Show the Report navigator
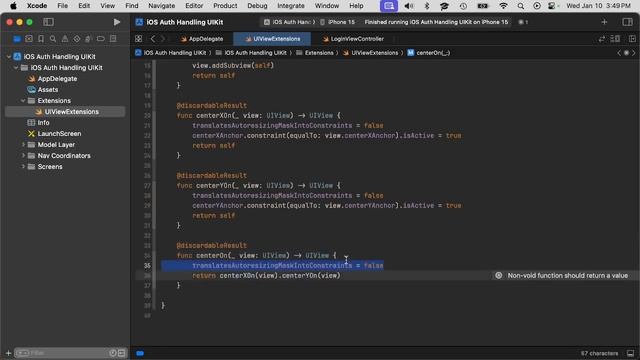This screenshot has height=360, width=640. 113,39
